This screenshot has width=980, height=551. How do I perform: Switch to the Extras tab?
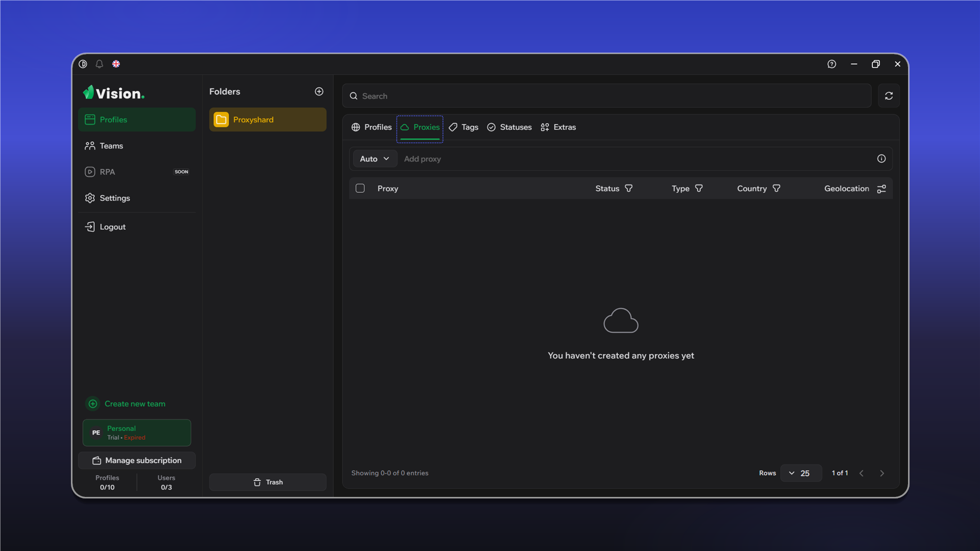click(558, 127)
